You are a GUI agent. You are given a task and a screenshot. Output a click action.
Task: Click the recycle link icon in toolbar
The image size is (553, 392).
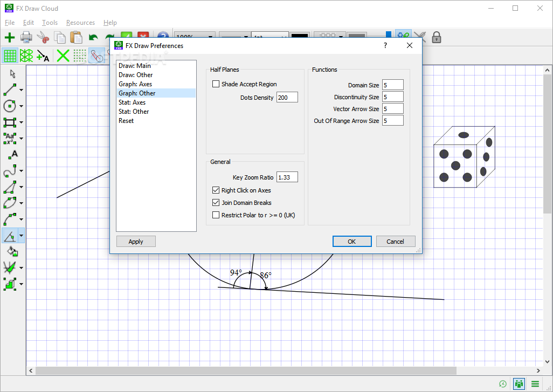(403, 36)
